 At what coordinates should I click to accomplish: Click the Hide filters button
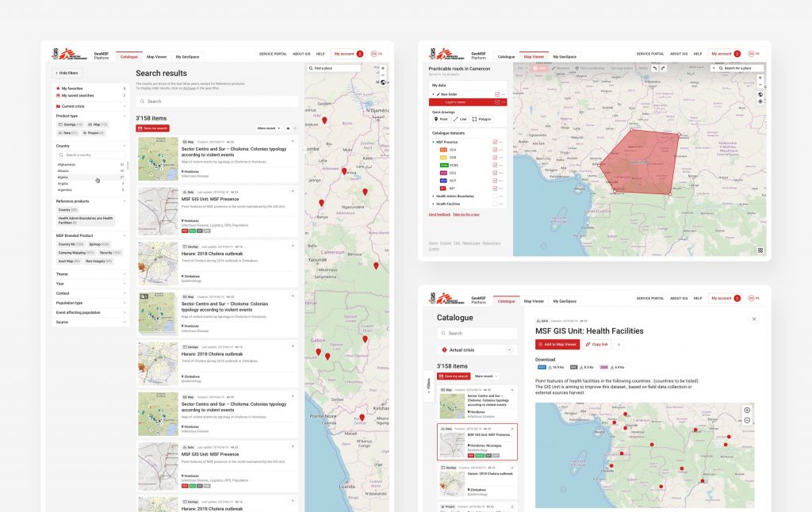click(67, 73)
